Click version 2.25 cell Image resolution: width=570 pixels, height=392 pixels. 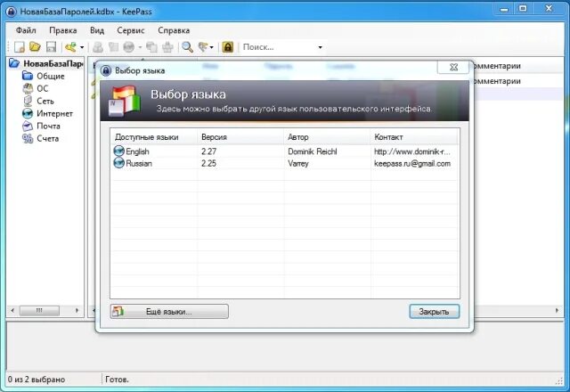point(208,163)
